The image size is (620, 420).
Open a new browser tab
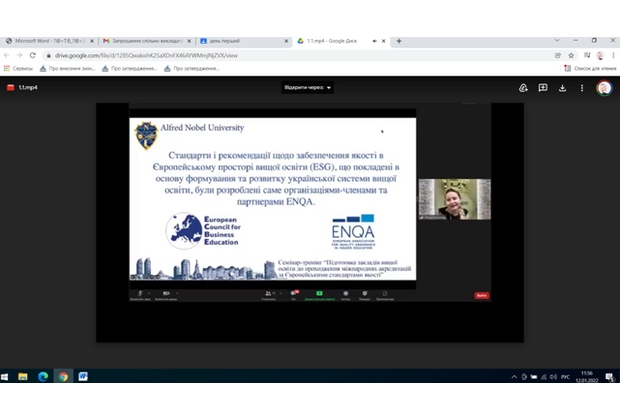click(399, 41)
